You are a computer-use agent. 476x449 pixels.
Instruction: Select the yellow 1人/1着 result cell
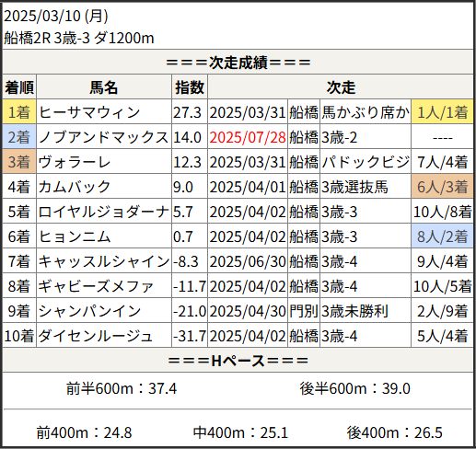442,112
